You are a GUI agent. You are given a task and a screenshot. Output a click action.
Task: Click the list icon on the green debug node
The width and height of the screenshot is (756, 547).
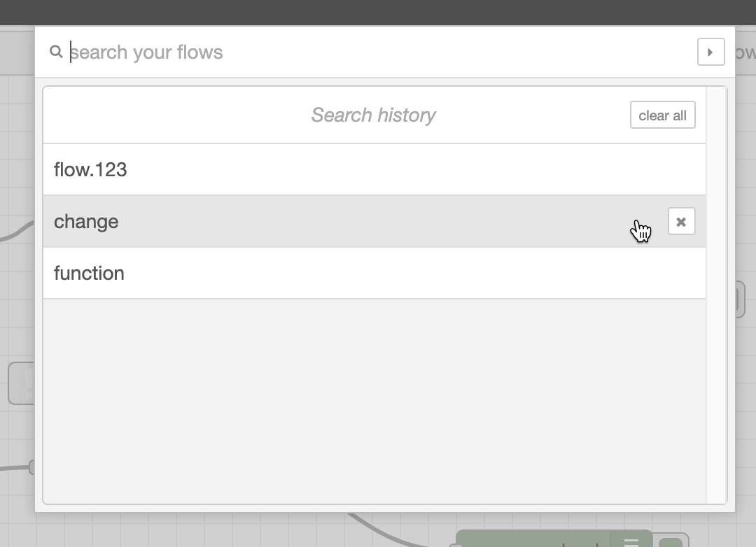point(631,540)
